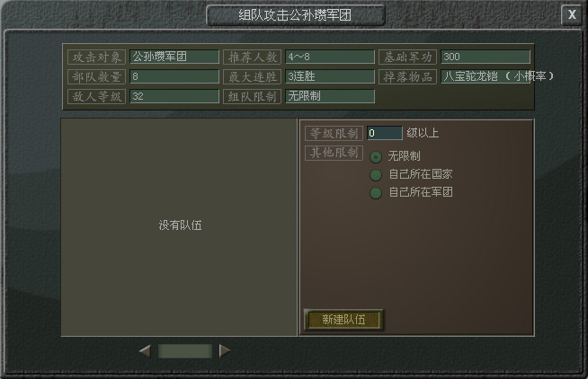Click the right page arrow

coord(225,351)
